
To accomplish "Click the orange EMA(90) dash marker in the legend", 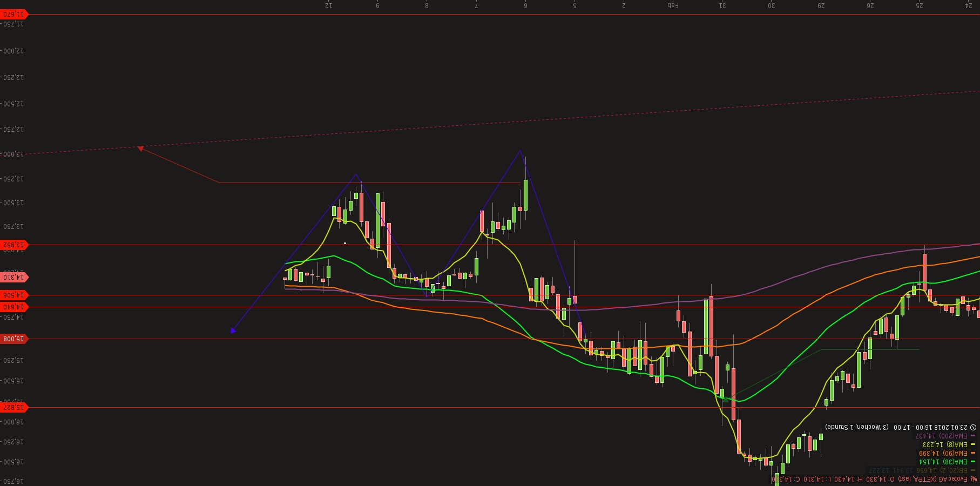I will coord(974,453).
